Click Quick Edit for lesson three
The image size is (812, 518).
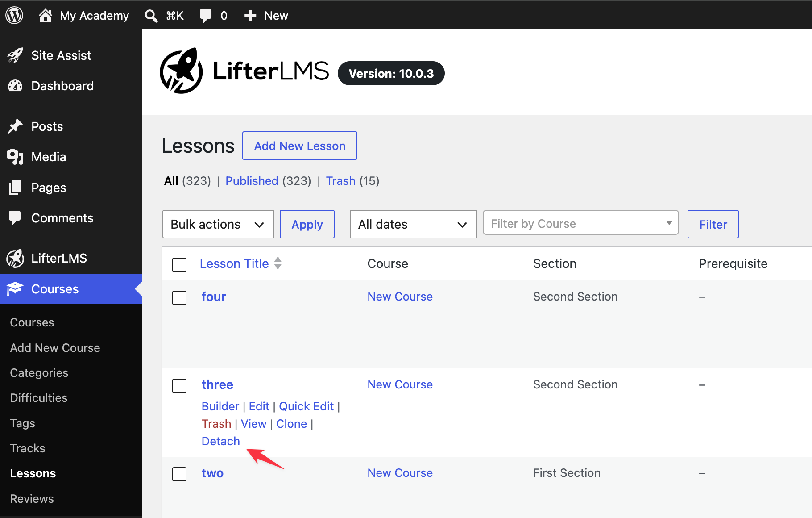[307, 406]
